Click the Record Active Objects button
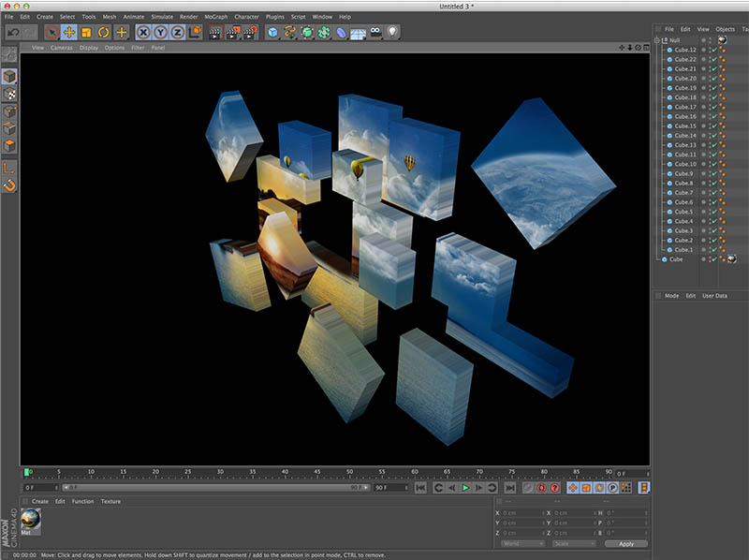This screenshot has height=560, width=749. (x=541, y=488)
